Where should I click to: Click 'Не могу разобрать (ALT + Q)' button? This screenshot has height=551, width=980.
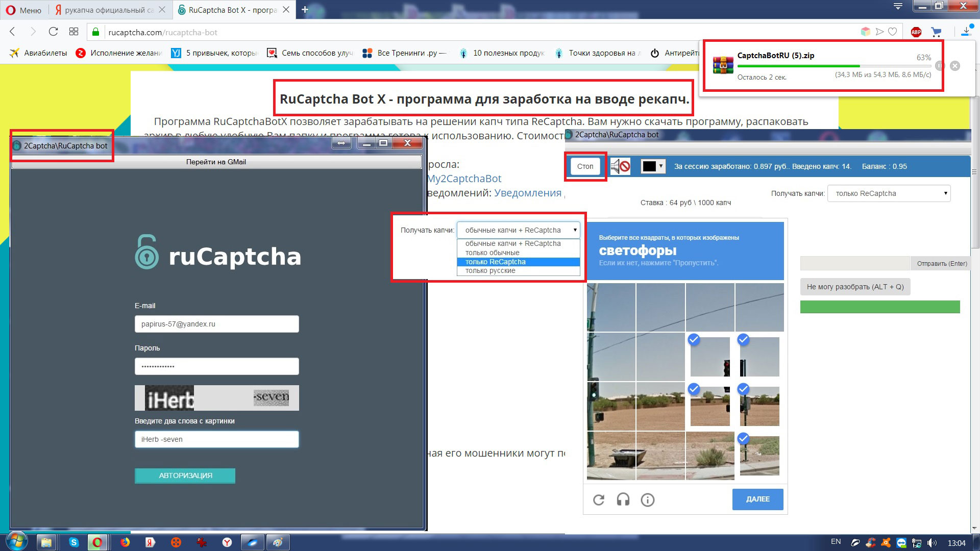855,287
